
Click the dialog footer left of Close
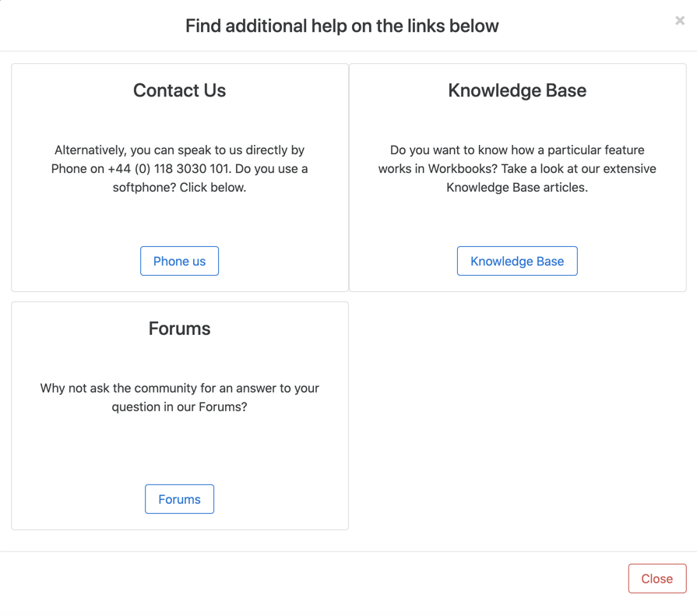312,579
